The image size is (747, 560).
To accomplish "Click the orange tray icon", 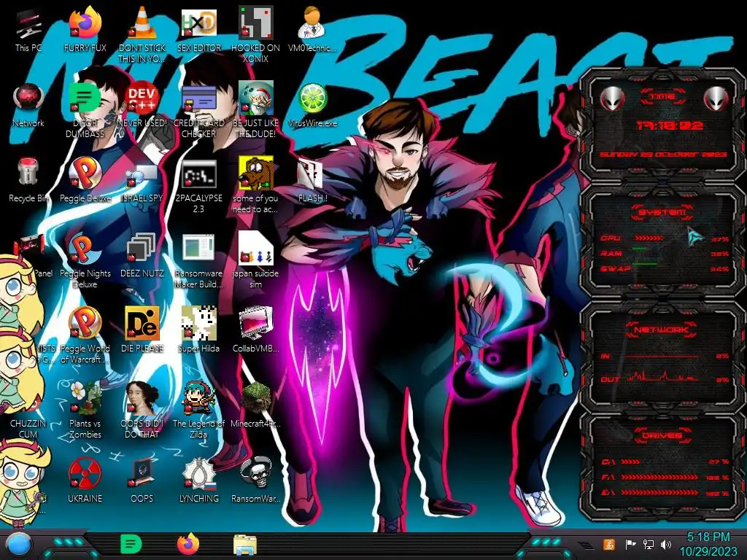I will point(608,544).
